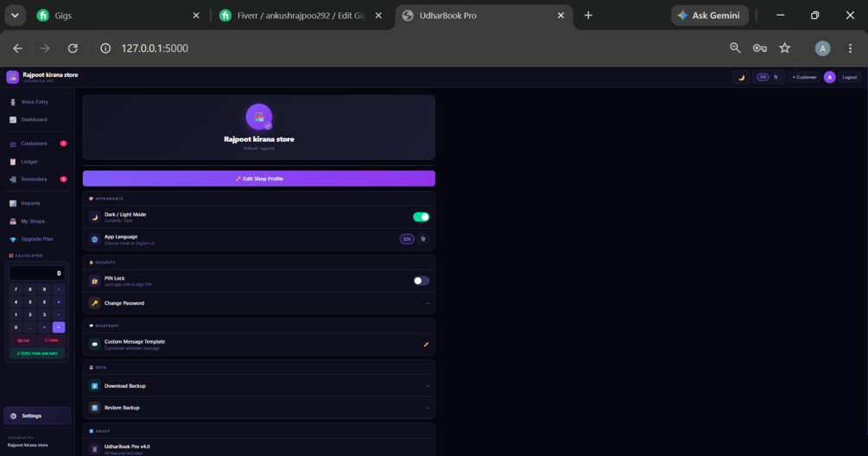Choose Hindi in the App Language row
This screenshot has width=868, height=456.
click(x=423, y=239)
